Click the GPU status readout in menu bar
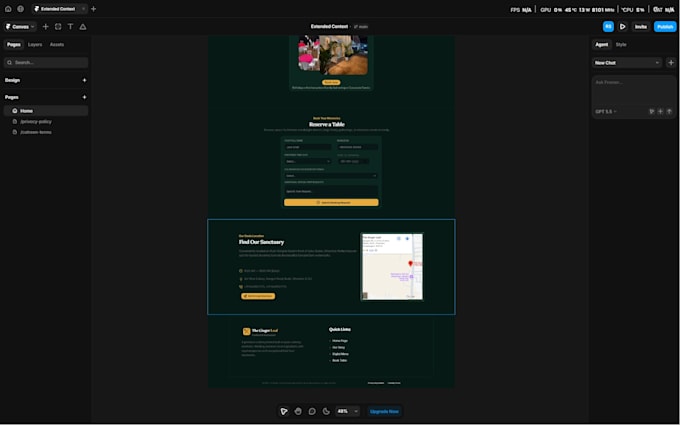Screen dimensions: 680x425 point(577,9)
